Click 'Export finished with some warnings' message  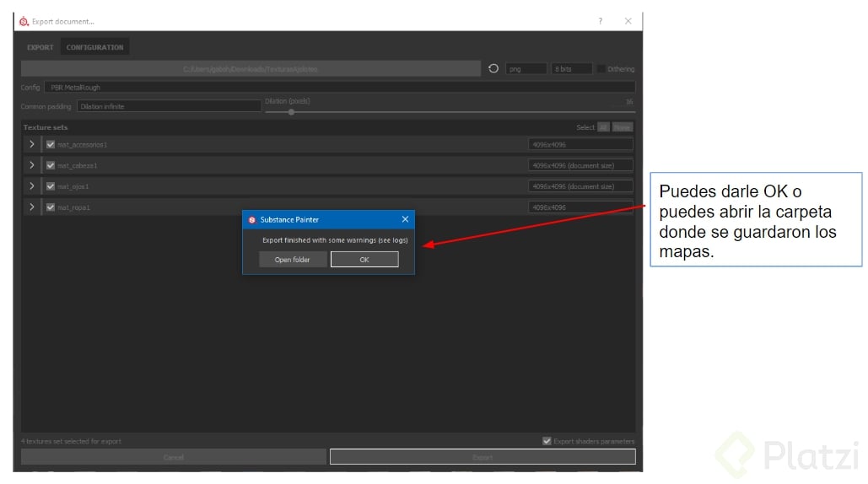(335, 240)
